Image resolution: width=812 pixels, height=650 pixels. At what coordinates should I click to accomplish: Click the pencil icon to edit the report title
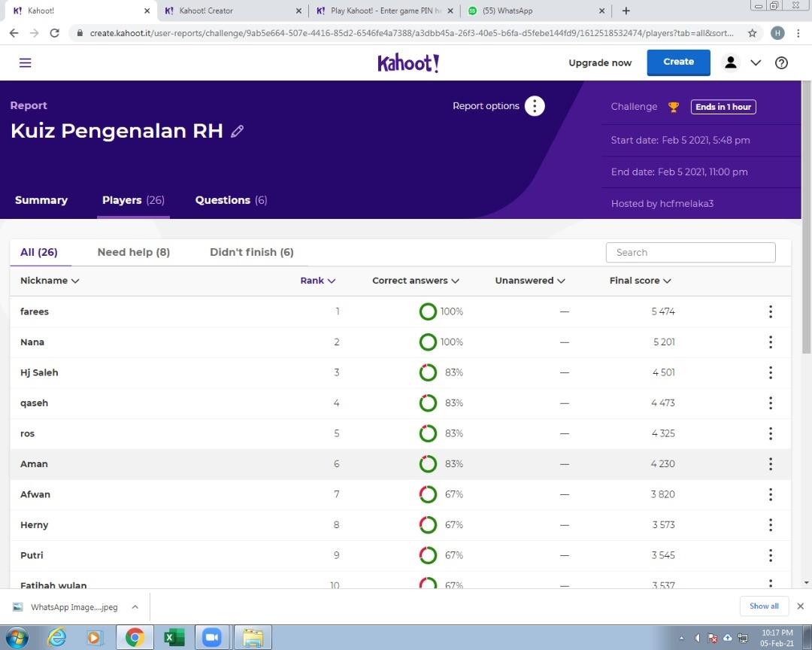pos(238,131)
